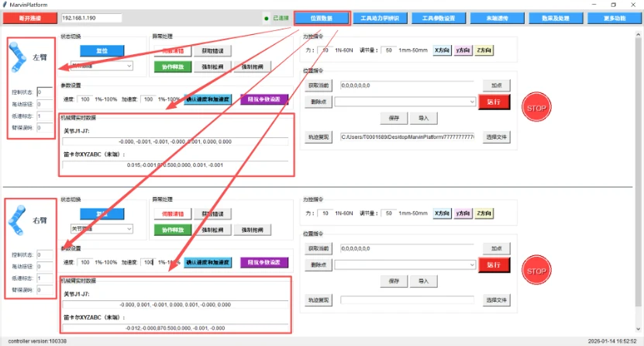The image size is (644, 346).
Task: Click the vertical scrollbar down arrow
Action: pyautogui.click(x=639, y=329)
